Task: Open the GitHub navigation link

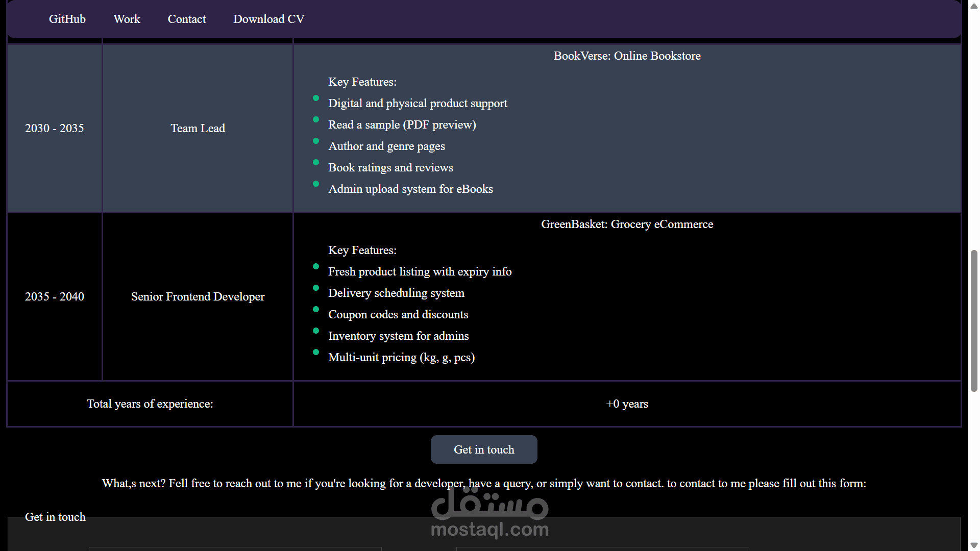Action: click(67, 19)
